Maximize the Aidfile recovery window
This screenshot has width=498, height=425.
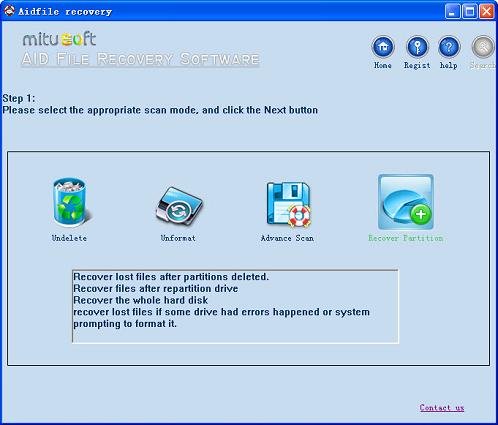click(x=470, y=12)
